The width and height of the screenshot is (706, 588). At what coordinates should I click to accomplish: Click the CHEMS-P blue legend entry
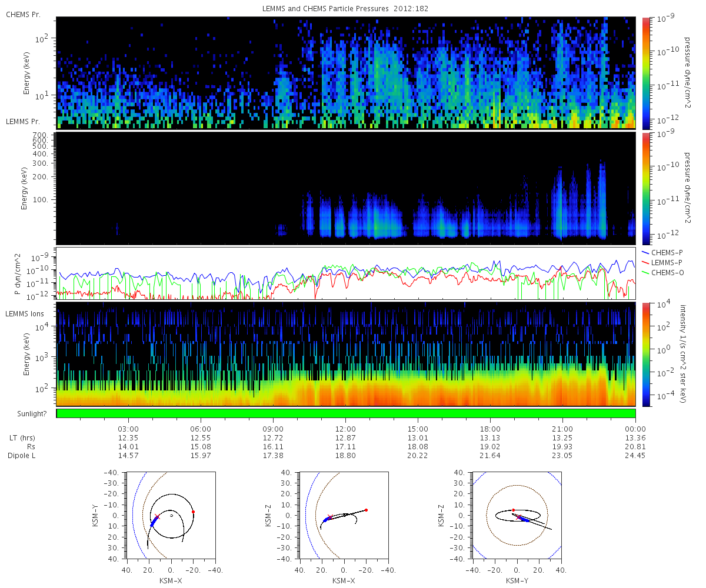662,252
